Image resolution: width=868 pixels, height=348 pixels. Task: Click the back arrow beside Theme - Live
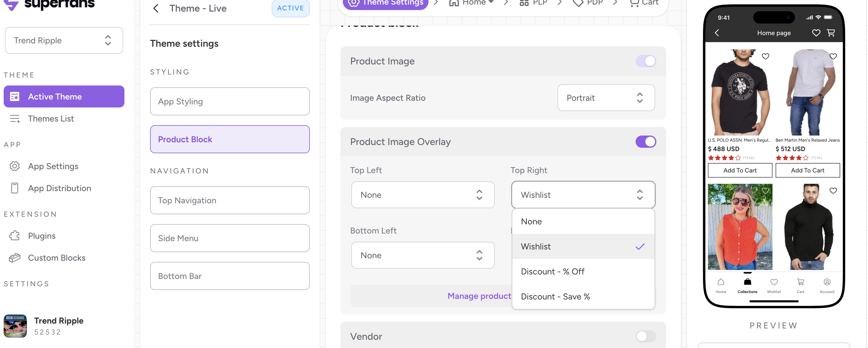tap(156, 9)
